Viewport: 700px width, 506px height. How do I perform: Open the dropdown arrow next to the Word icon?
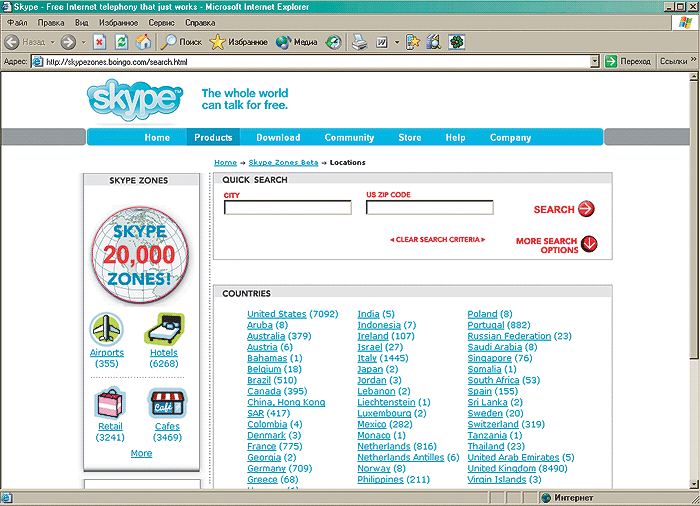tap(397, 42)
